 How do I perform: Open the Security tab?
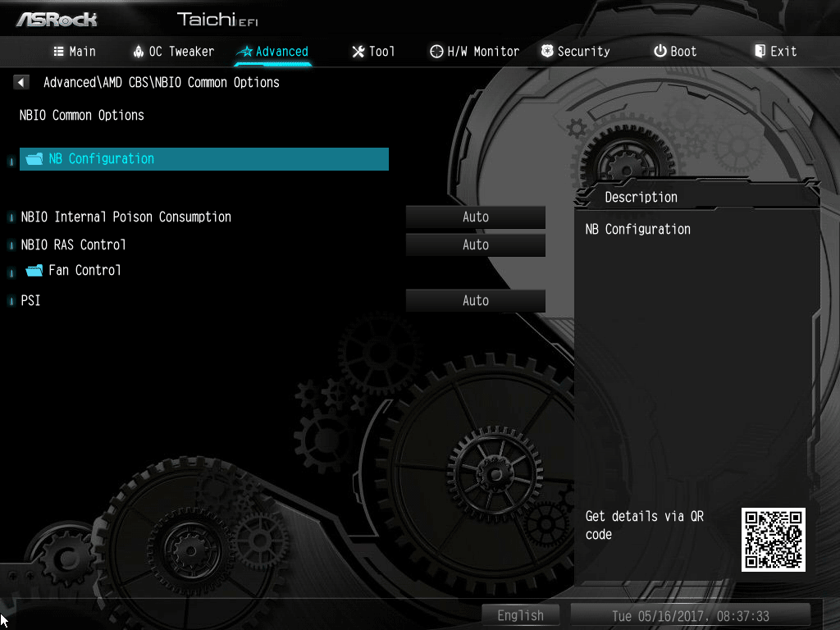click(575, 52)
